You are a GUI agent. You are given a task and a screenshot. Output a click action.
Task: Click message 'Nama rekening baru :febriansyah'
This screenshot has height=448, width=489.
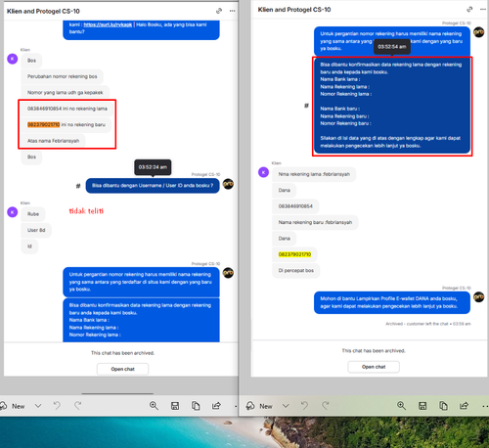[x=315, y=222]
